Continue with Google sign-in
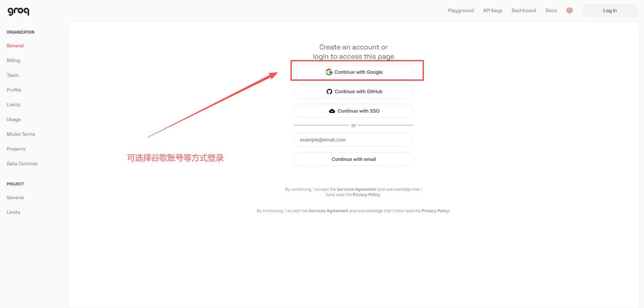 click(354, 72)
